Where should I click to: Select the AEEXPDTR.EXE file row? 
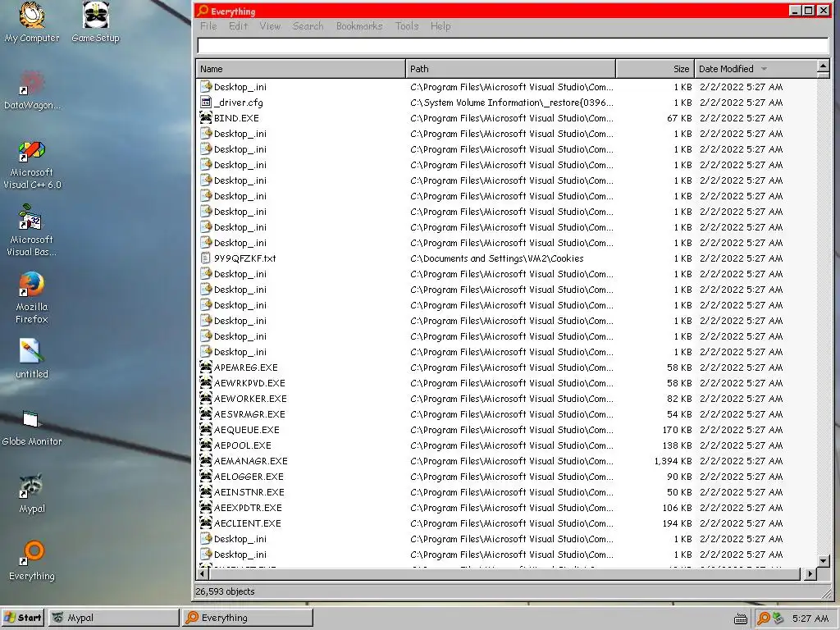506,507
